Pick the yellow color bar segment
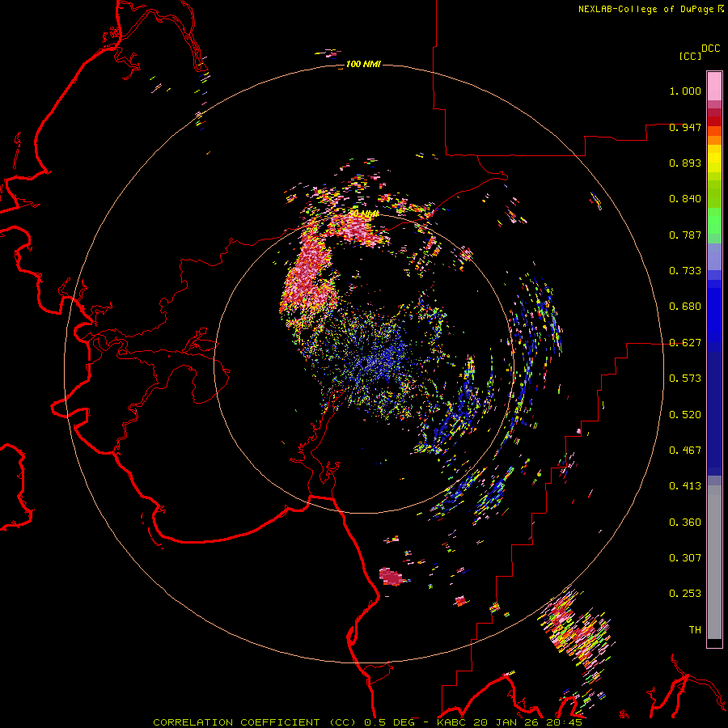 (714, 159)
